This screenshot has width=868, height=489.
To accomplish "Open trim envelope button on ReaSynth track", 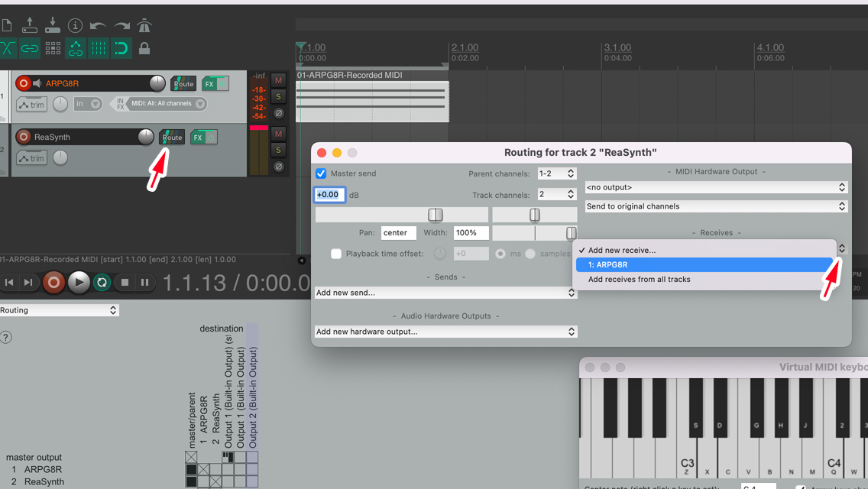I will click(31, 158).
